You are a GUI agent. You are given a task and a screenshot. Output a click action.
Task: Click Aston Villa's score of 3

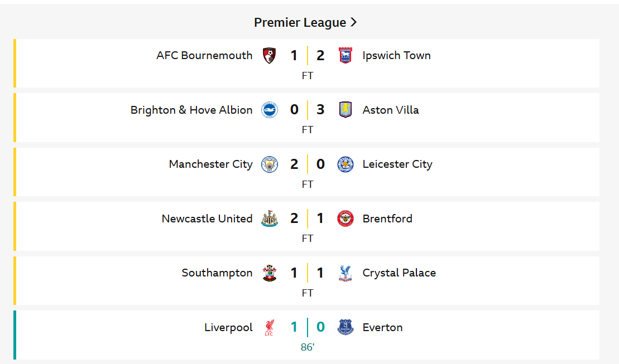[320, 110]
